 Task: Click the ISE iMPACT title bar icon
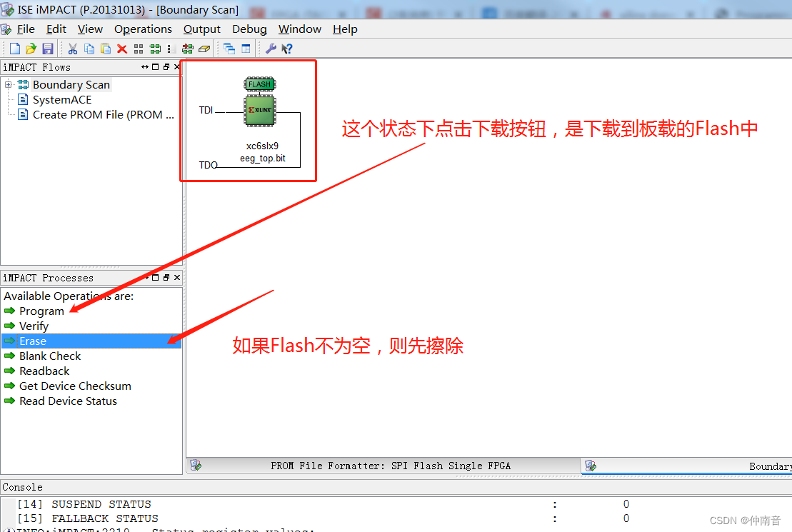pyautogui.click(x=8, y=9)
